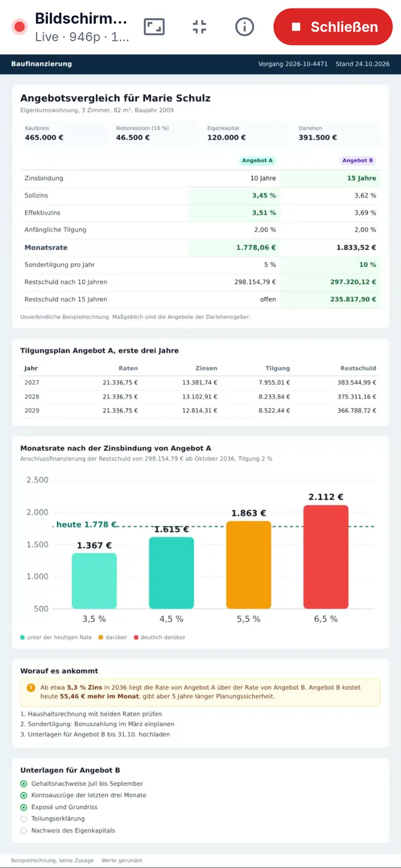The height and width of the screenshot is (868, 401).
Task: Click the Zinsen column header
Action: tap(207, 368)
